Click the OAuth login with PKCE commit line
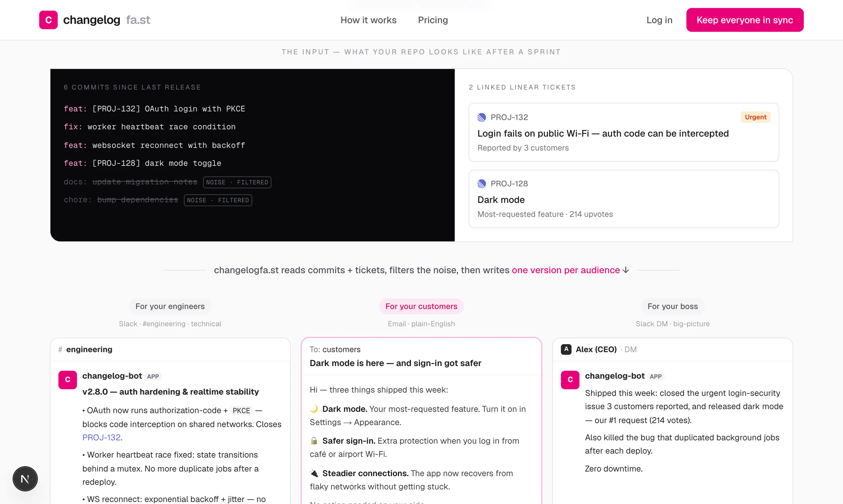Image resolution: width=843 pixels, height=504 pixels. 154,109
